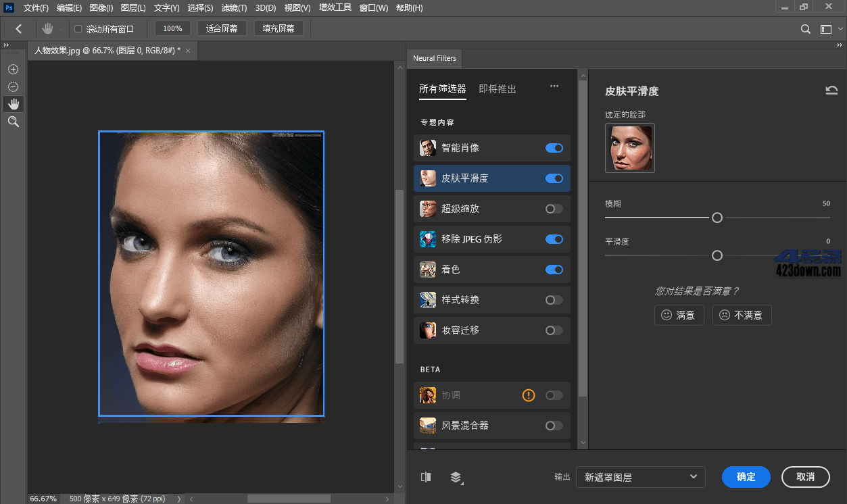The width and height of the screenshot is (847, 504).
Task: Click the 确定 button to apply filters
Action: tap(746, 477)
